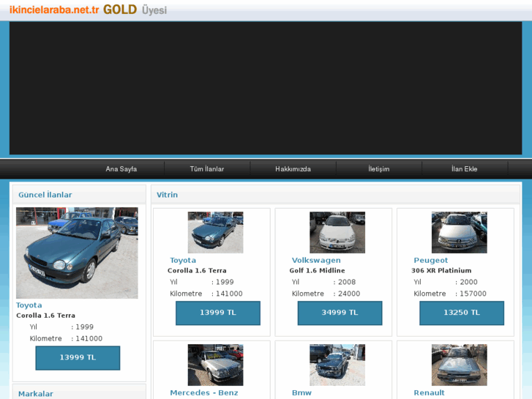Open the Ana Sayfa menu item
The width and height of the screenshot is (532, 399).
[121, 169]
